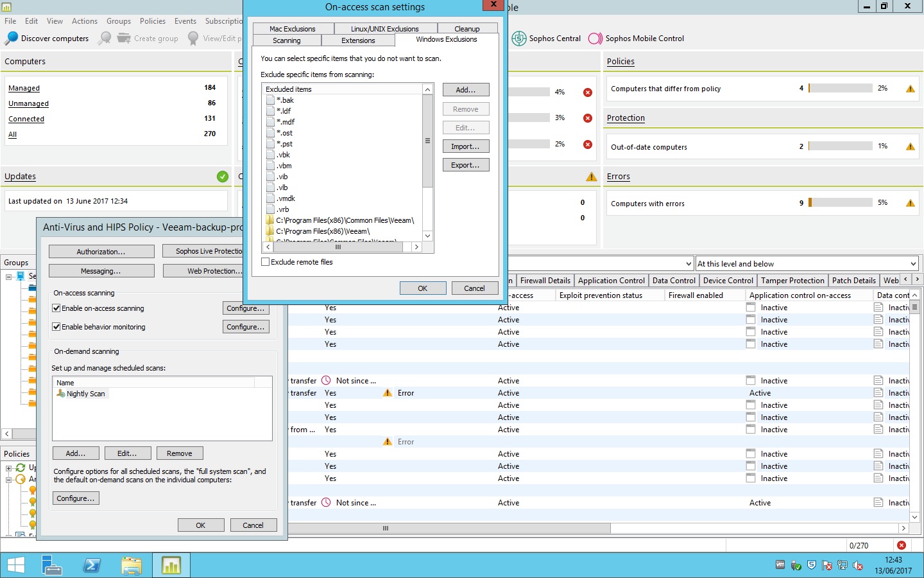Screen dimensions: 924x578
Task: Click the Excluded items list down scroll arrow
Action: 427,236
